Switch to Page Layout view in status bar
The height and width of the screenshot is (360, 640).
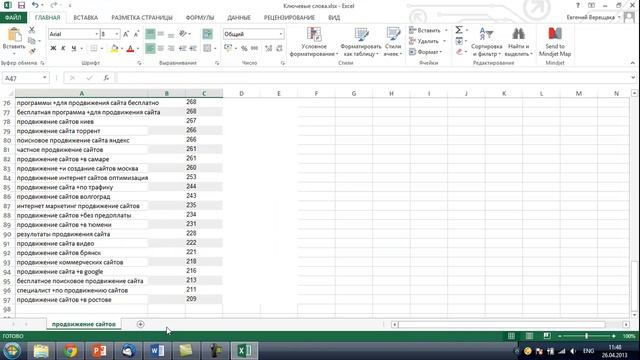(x=529, y=336)
